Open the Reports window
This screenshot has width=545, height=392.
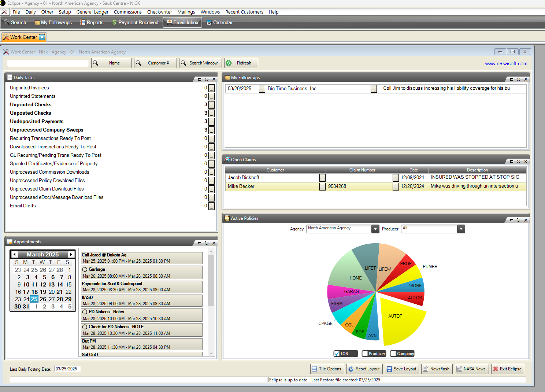(x=92, y=22)
